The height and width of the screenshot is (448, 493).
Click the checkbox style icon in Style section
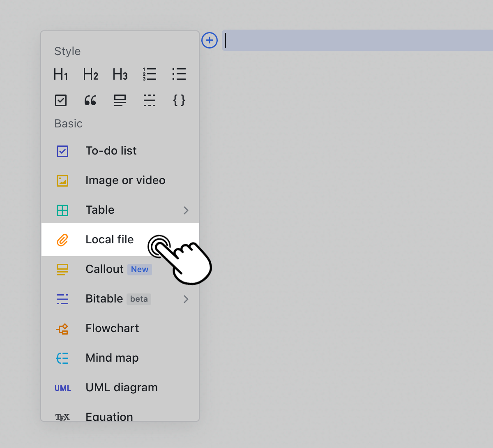tap(61, 100)
